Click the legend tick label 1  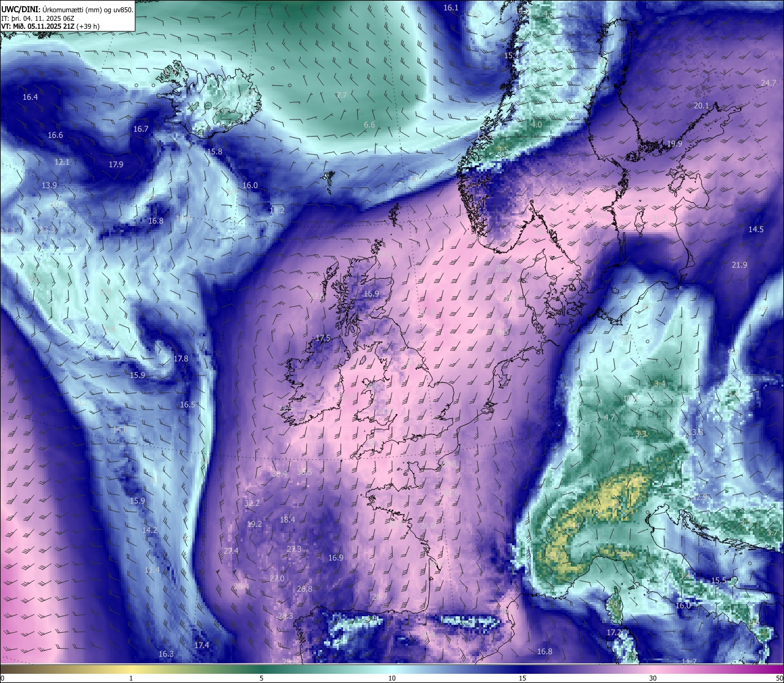(131, 678)
